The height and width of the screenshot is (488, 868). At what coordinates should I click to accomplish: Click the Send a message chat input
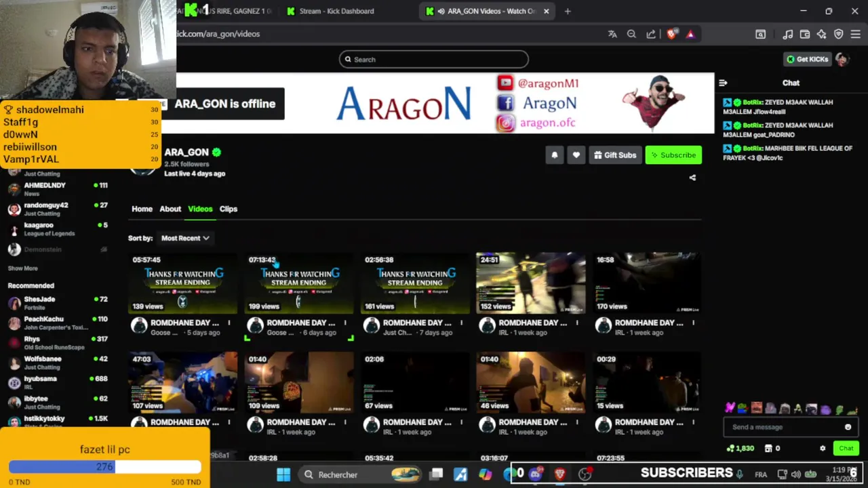(790, 427)
